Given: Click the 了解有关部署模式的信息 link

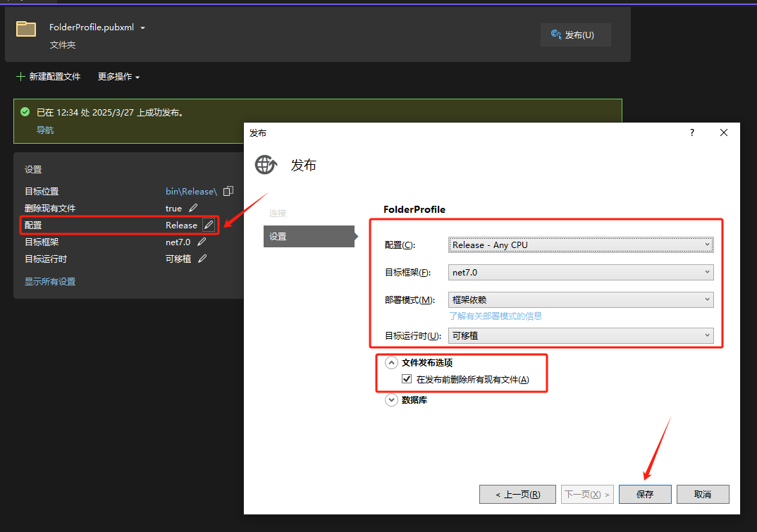Looking at the screenshot, I should coord(496,316).
